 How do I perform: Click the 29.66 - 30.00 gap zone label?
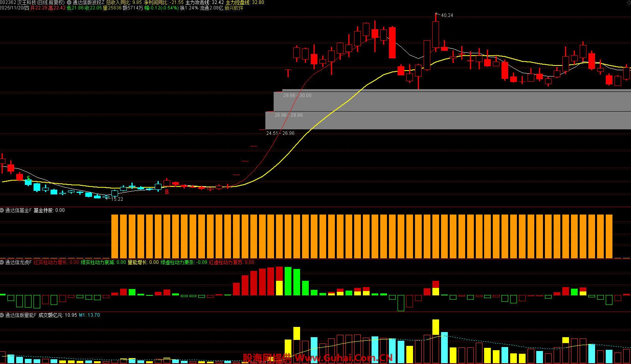(x=297, y=95)
